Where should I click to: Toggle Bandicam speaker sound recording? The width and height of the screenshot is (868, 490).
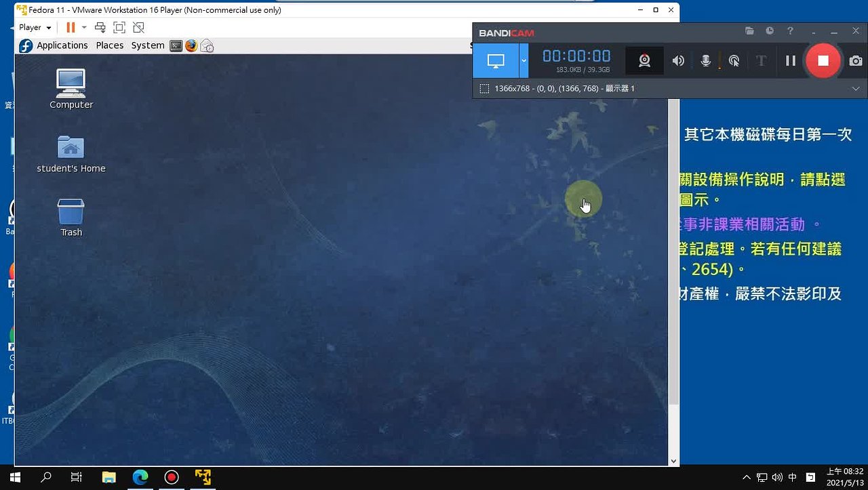pyautogui.click(x=678, y=61)
